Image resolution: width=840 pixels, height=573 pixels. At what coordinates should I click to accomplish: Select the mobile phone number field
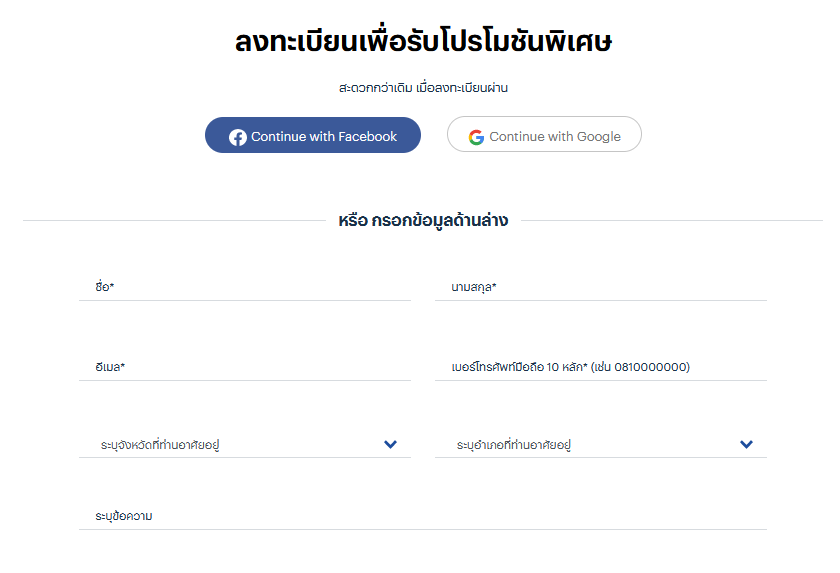coord(601,367)
